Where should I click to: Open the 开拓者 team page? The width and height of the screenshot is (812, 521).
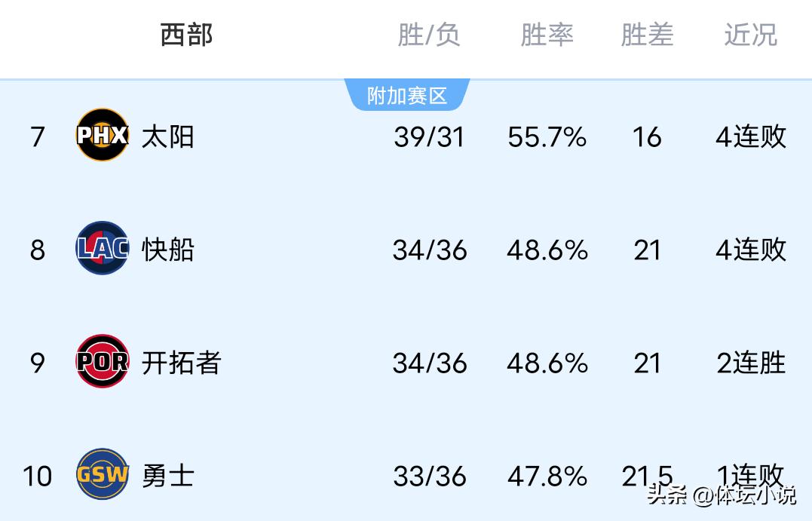click(181, 363)
